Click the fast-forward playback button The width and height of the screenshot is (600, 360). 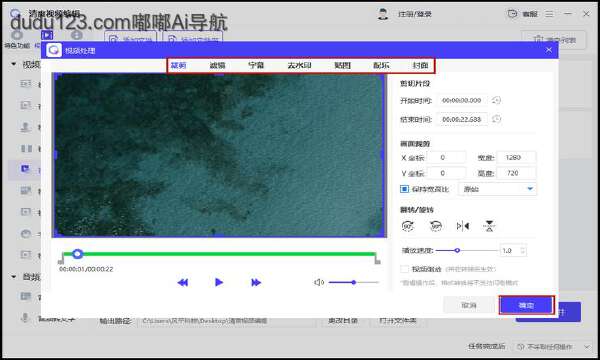(256, 282)
